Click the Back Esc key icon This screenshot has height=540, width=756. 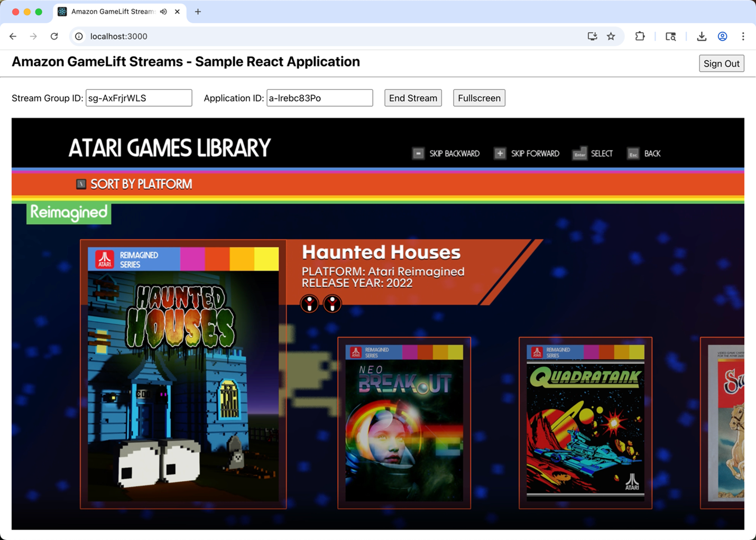click(x=633, y=153)
